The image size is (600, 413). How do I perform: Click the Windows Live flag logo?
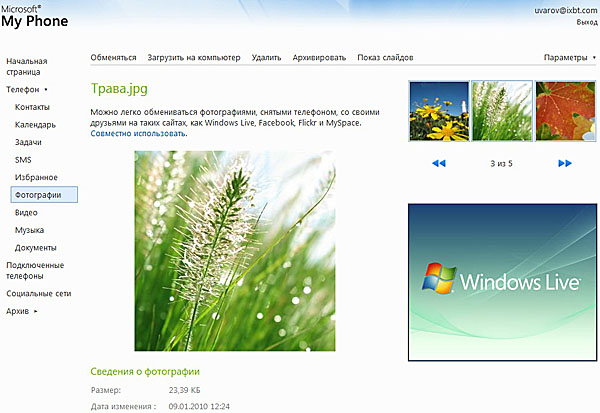(x=439, y=278)
